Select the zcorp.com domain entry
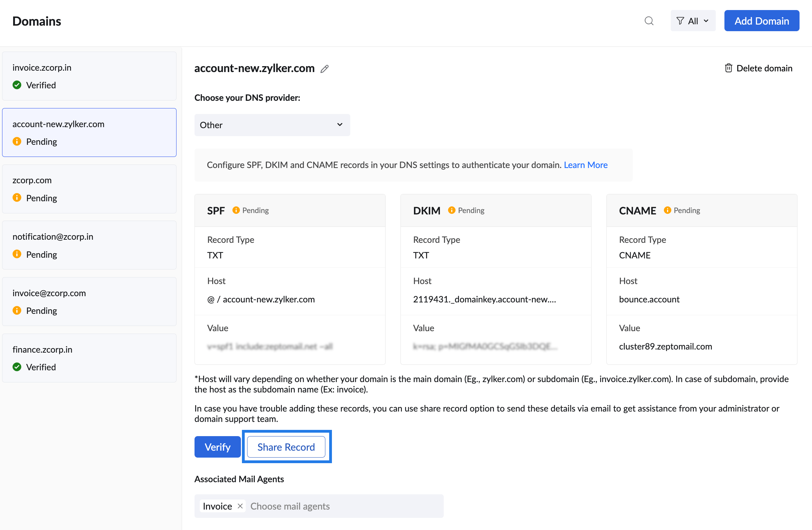Viewport: 812px width, 530px height. (x=89, y=189)
